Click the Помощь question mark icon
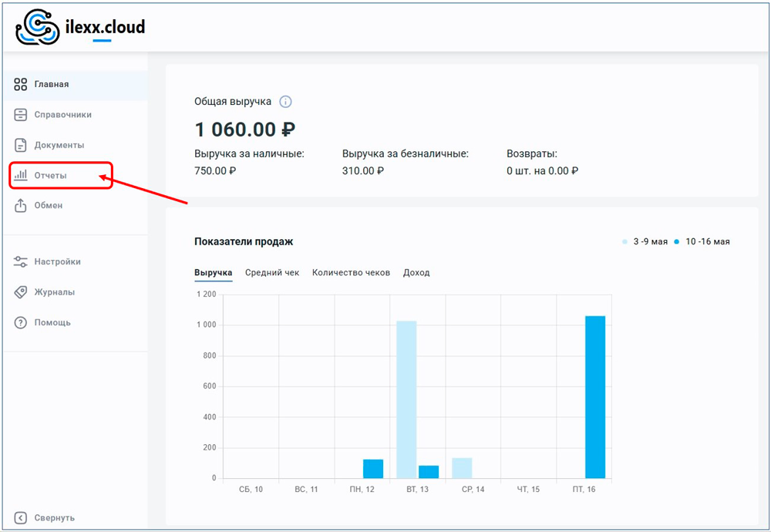This screenshot has height=532, width=771. point(21,322)
